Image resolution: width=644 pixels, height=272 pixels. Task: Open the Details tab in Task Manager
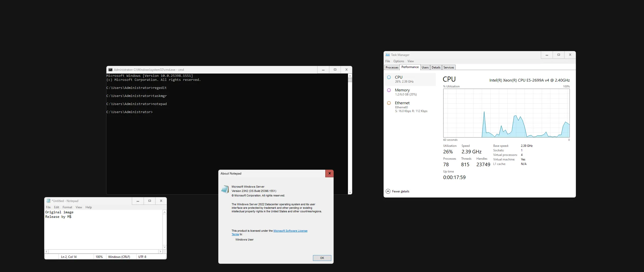(x=436, y=67)
